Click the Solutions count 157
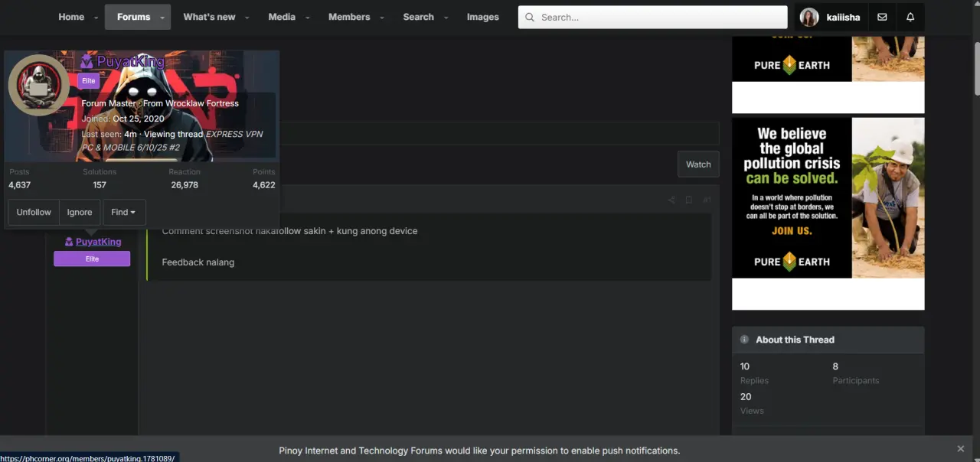This screenshot has height=462, width=980. pos(100,185)
